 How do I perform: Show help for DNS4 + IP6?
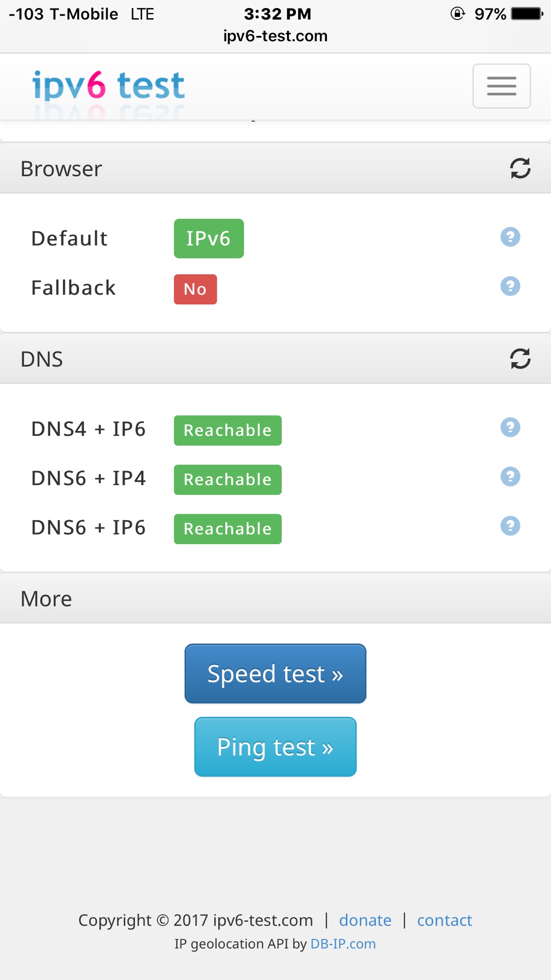pos(510,427)
